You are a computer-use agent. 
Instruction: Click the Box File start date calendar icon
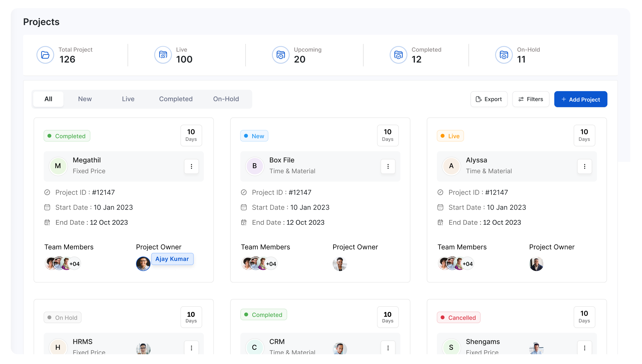pyautogui.click(x=244, y=207)
